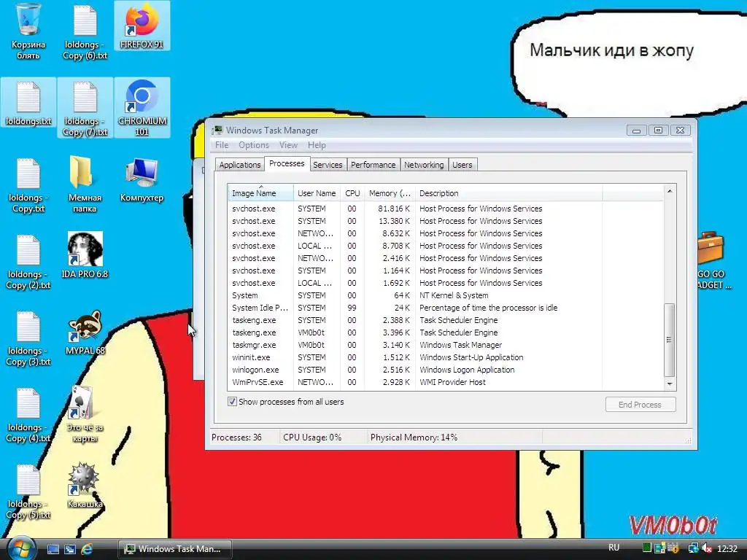The width and height of the screenshot is (747, 560).
Task: Switch to the Applications tab
Action: pyautogui.click(x=239, y=165)
